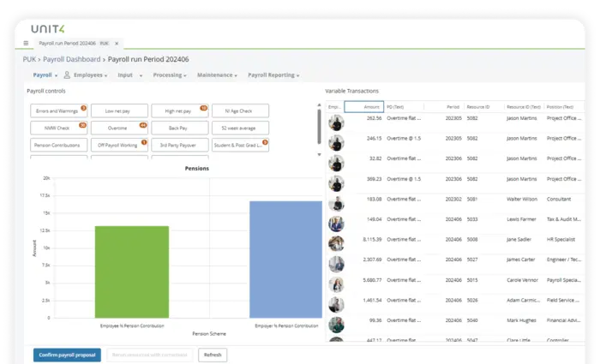Click the amount 5,680.77 cell
Screen dimensions: 600x364
372,280
